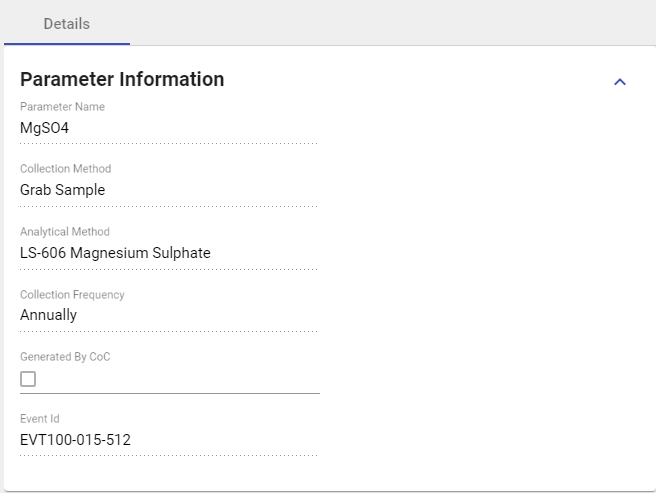The image size is (656, 493).
Task: Tick the Generated By CoC checkbox
Action: click(x=28, y=379)
